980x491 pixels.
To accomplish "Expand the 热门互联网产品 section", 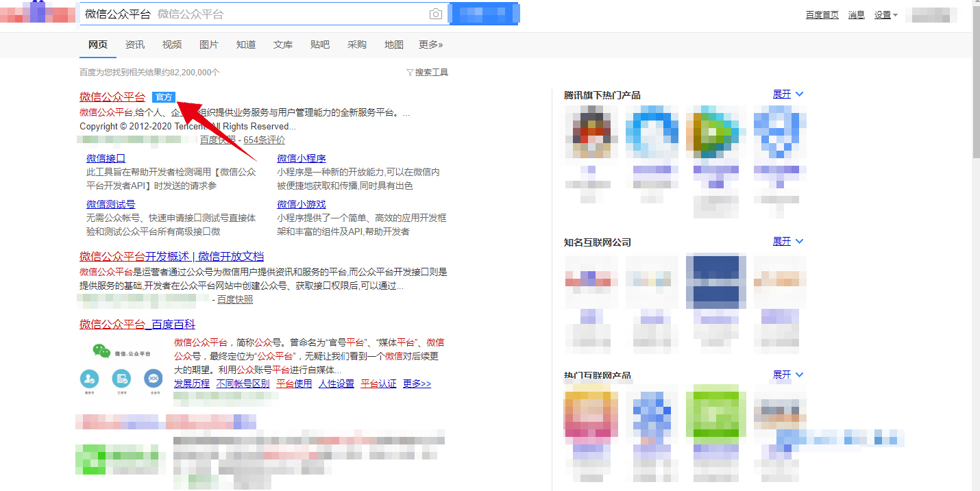I will 788,375.
